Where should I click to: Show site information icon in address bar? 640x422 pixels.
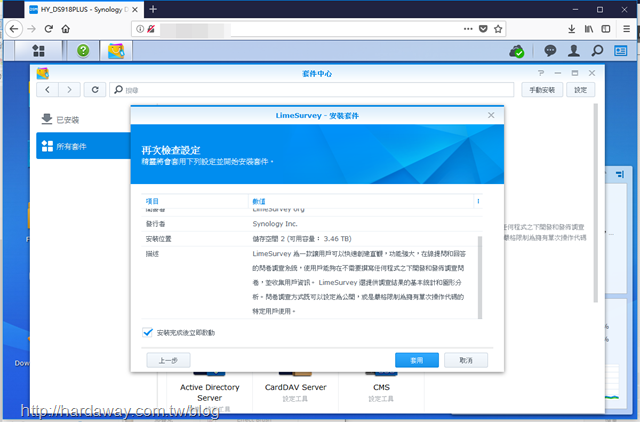click(140, 29)
